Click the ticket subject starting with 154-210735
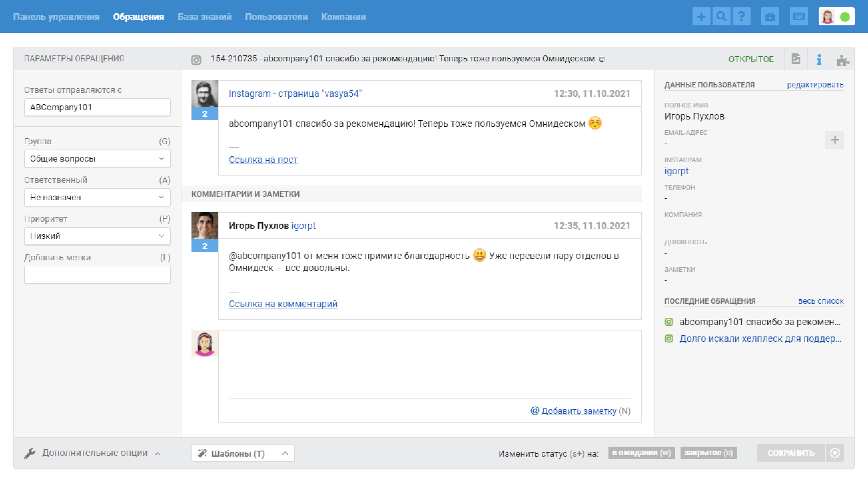Image resolution: width=868 pixels, height=482 pixels. (408, 59)
